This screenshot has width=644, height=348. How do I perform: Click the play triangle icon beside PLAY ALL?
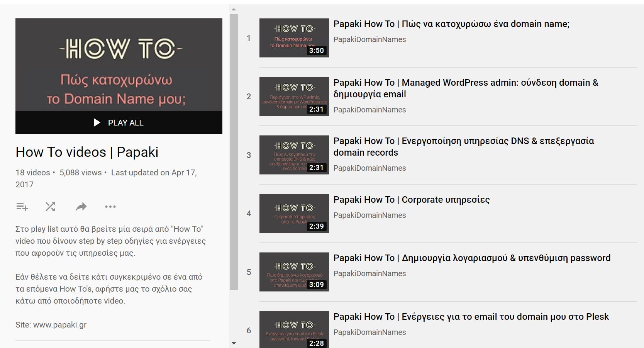(x=97, y=122)
